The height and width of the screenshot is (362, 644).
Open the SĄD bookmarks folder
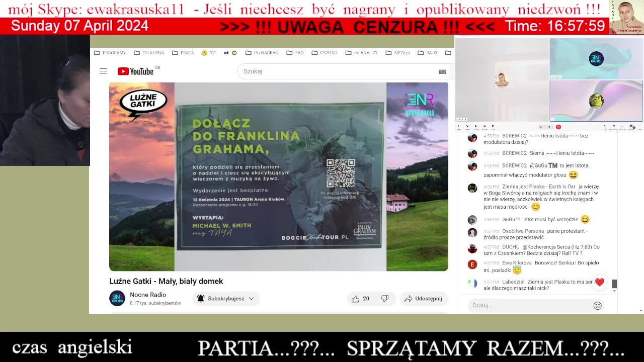tap(295, 53)
